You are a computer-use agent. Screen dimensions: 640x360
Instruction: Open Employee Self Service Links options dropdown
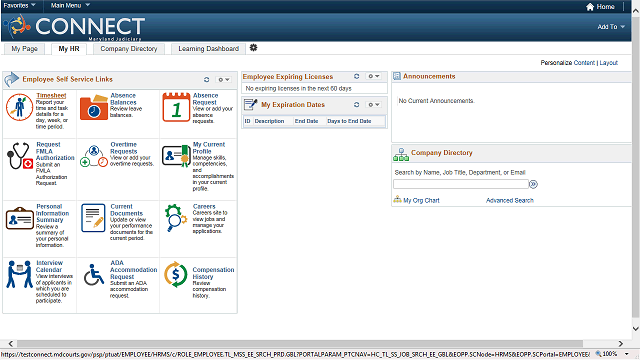[224, 80]
